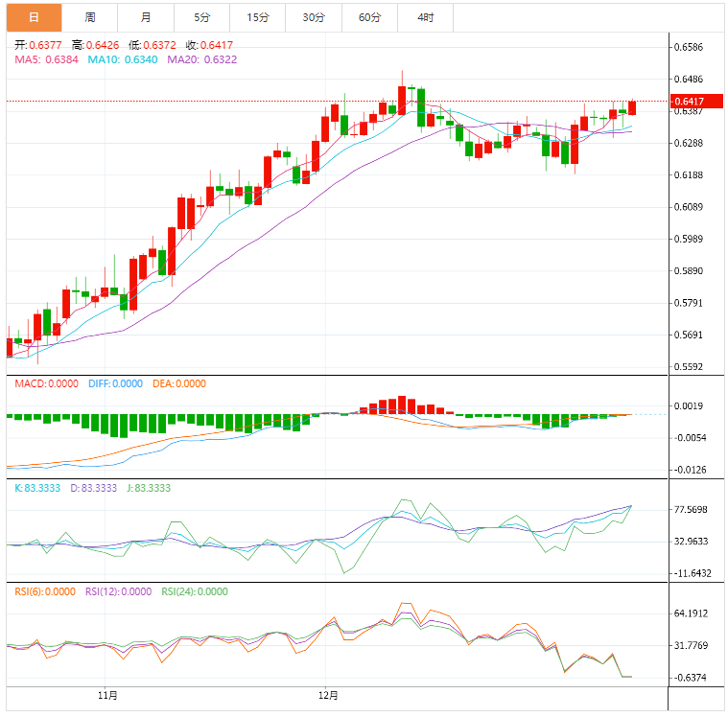The width and height of the screenshot is (728, 717).
Task: Switch to the 4时 timeframe tab
Action: point(425,17)
